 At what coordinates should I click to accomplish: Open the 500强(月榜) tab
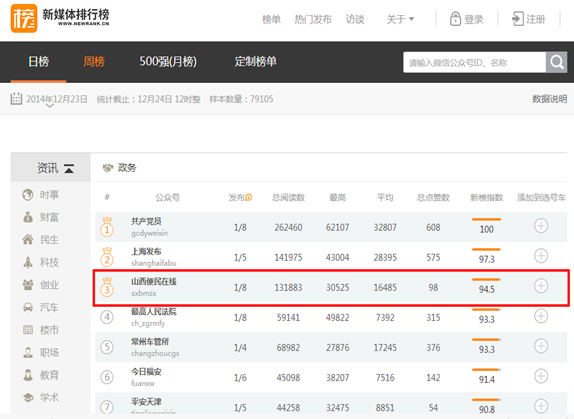(168, 61)
